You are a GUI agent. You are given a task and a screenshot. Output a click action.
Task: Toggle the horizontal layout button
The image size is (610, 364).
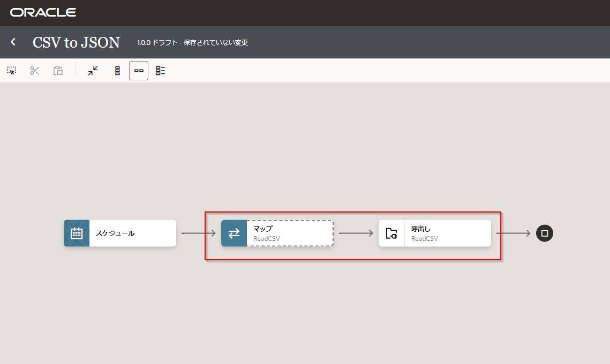coord(139,71)
